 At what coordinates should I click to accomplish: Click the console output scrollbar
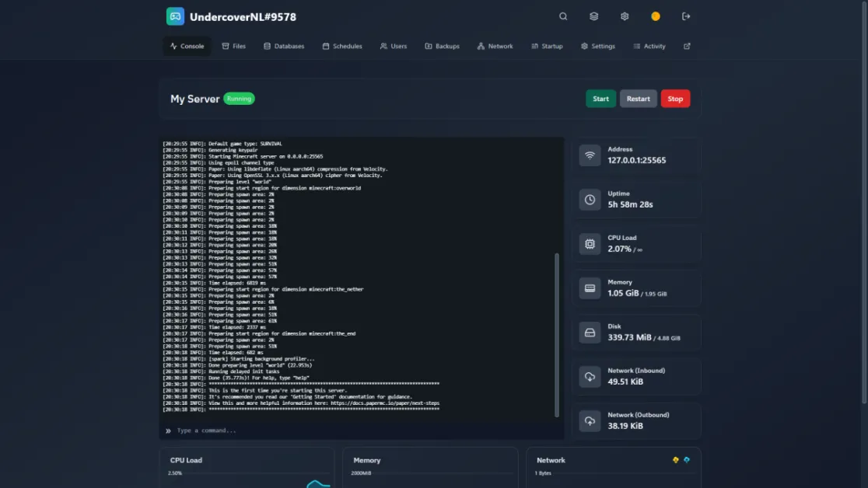point(557,334)
